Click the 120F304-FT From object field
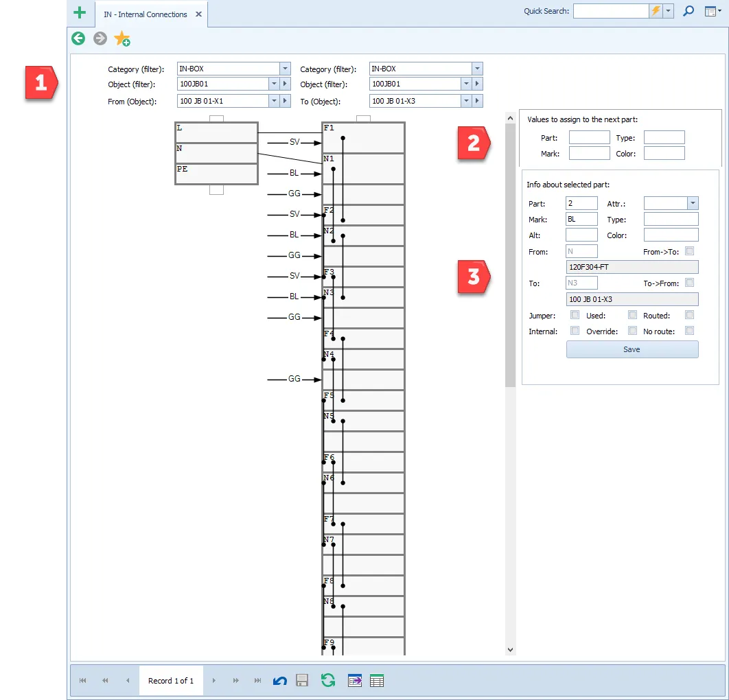Image resolution: width=729 pixels, height=700 pixels. [632, 267]
